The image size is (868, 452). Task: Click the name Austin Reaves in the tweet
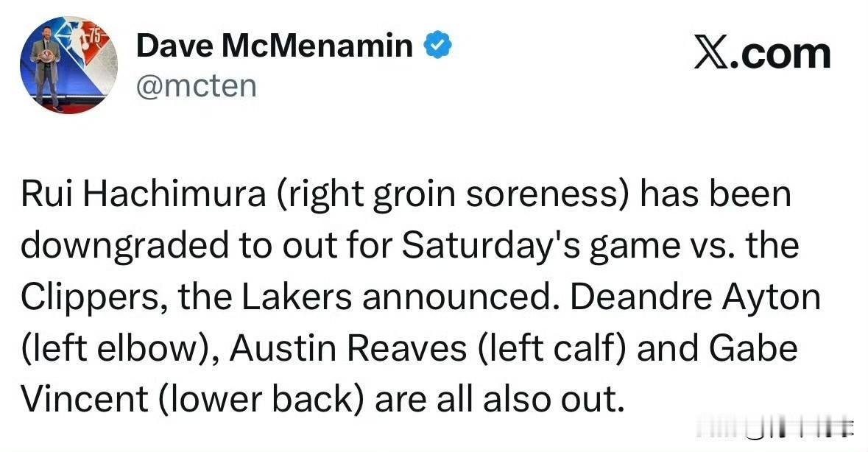tap(348, 348)
